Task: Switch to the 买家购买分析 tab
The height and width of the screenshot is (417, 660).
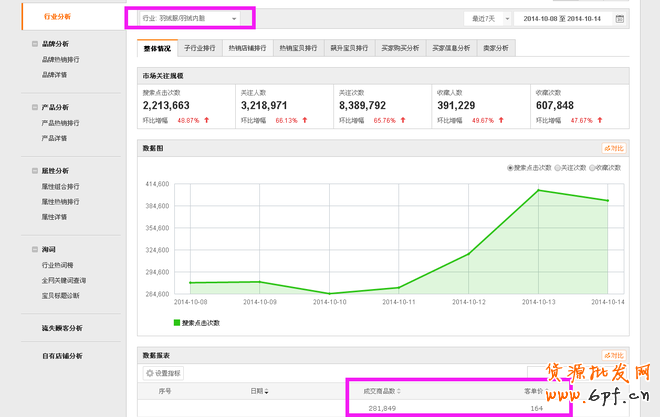Action: point(400,48)
